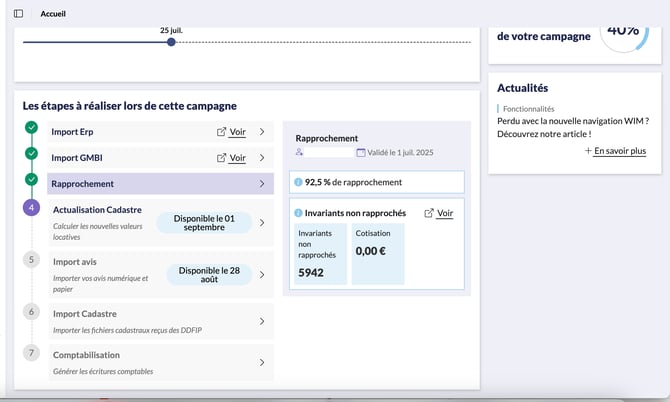Open Import avis step

(160, 275)
